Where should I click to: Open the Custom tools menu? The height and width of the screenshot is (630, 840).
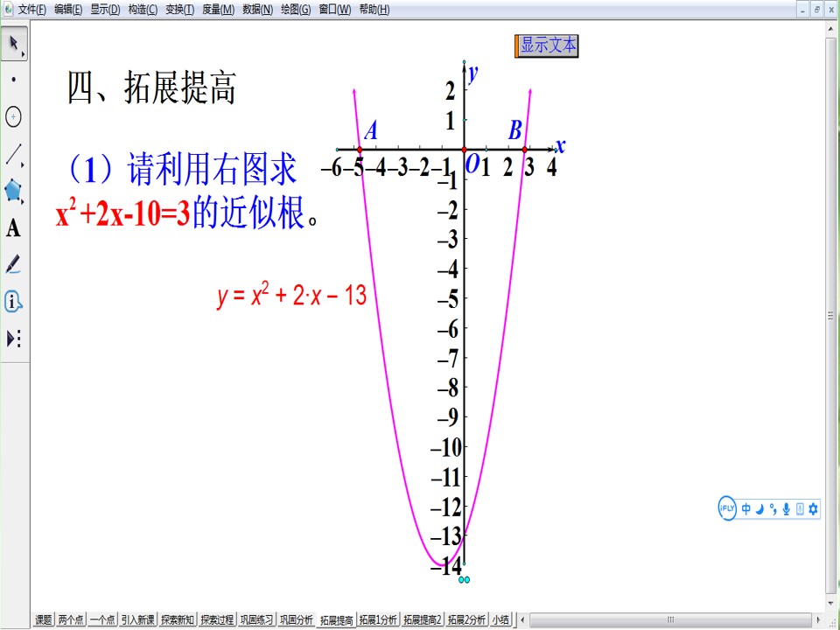click(x=13, y=339)
